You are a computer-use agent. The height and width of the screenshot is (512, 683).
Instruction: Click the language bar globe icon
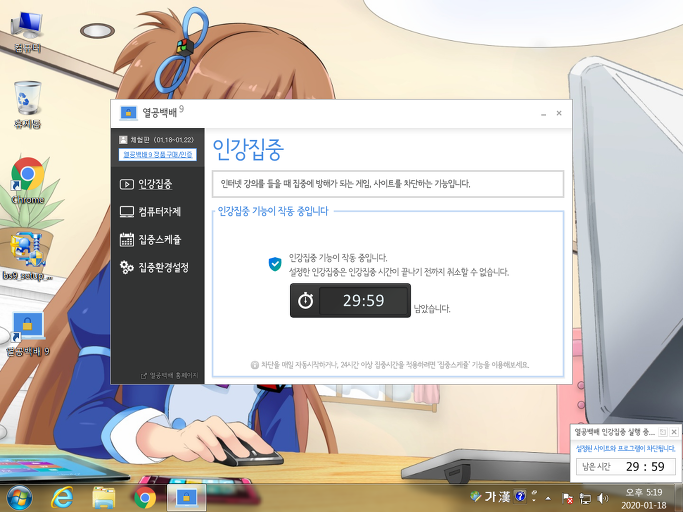pos(476,496)
